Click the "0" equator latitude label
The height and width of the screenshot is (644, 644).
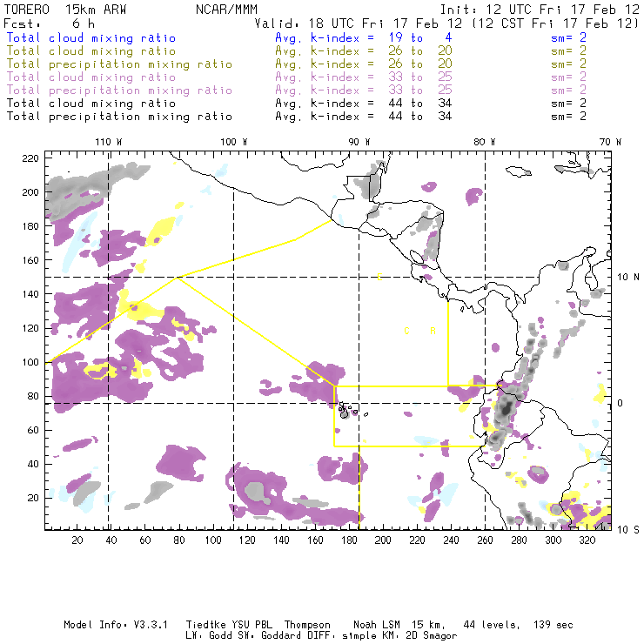pyautogui.click(x=621, y=403)
